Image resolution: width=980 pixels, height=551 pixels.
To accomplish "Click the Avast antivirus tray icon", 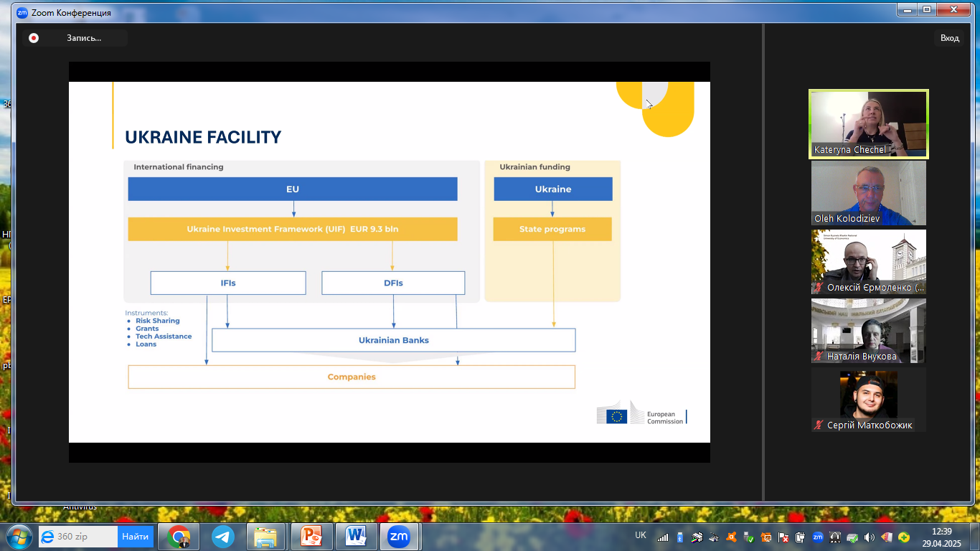I will point(732,537).
